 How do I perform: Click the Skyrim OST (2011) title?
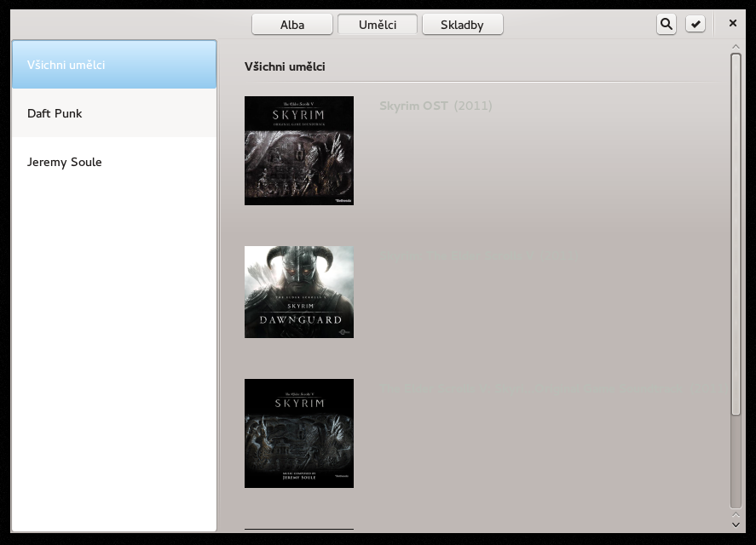[436, 106]
